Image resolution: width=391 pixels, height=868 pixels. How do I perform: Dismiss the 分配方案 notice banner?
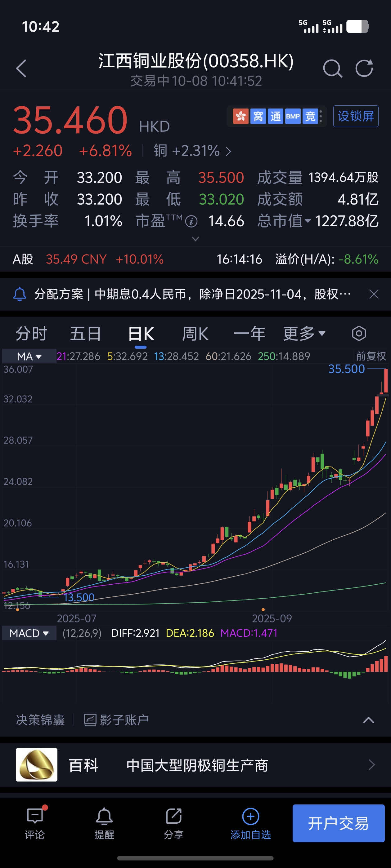tap(374, 294)
